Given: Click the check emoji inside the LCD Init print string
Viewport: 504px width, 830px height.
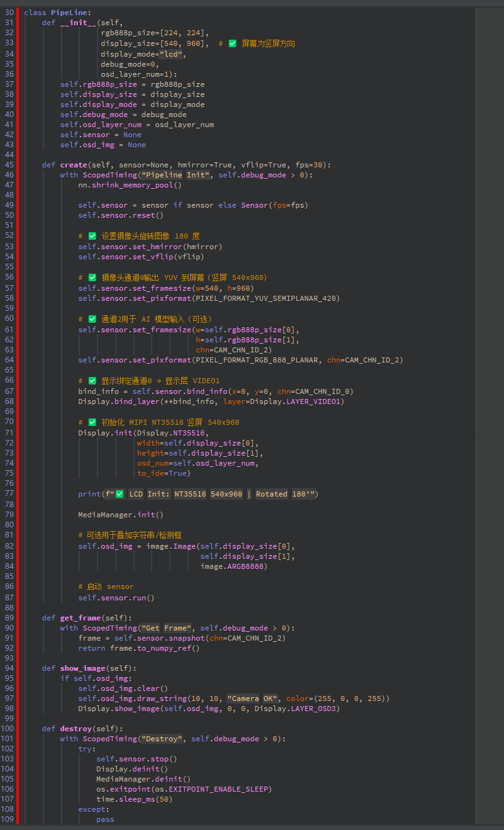Looking at the screenshot, I should pos(120,494).
